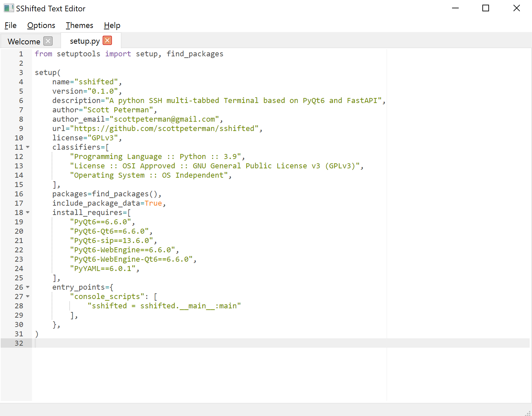Collapse the install_requires block at line 18
The image size is (532, 416).
pos(28,212)
